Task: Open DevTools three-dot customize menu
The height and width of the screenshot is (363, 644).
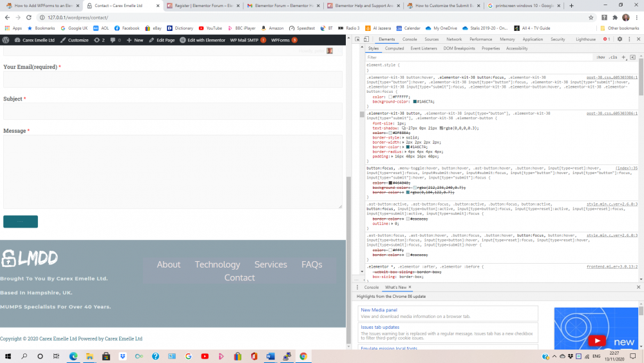Action: pyautogui.click(x=629, y=39)
